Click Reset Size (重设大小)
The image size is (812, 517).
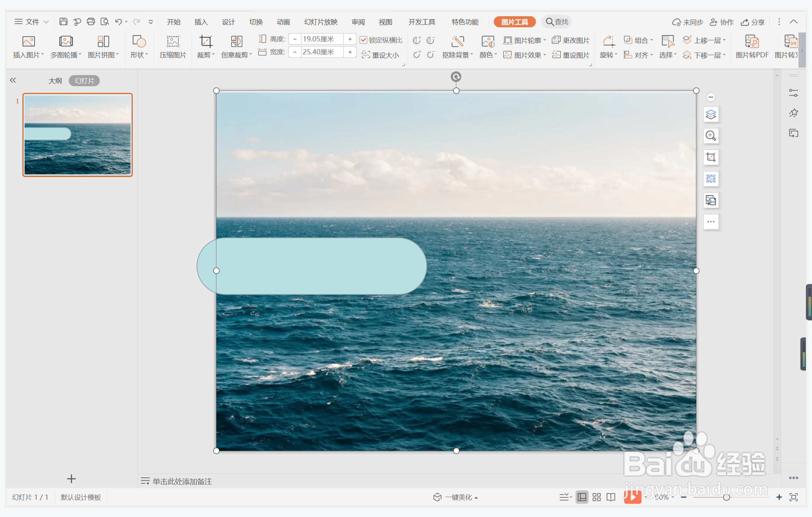coord(380,55)
